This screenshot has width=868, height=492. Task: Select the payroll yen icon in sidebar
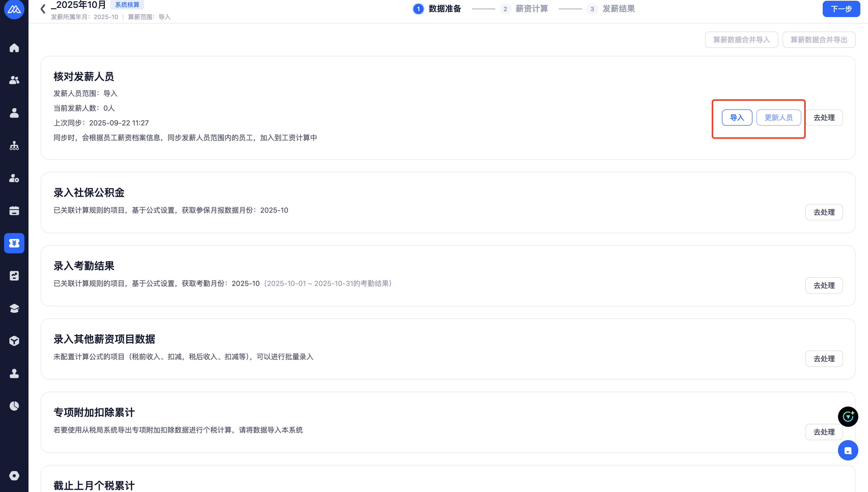pos(14,243)
